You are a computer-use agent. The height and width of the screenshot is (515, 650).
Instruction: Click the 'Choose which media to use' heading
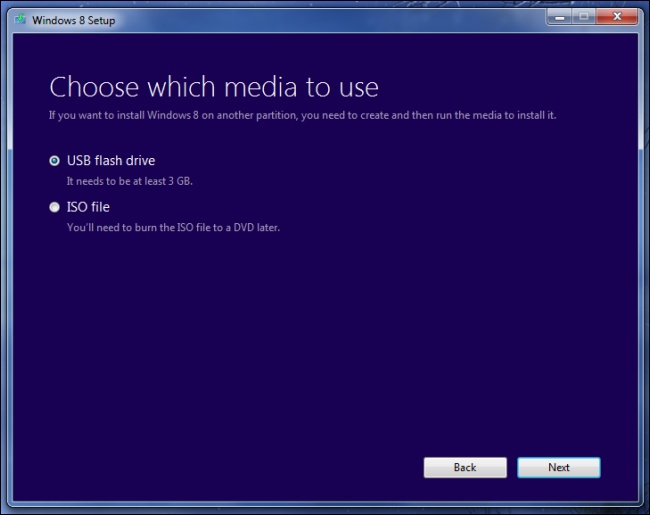click(x=214, y=87)
